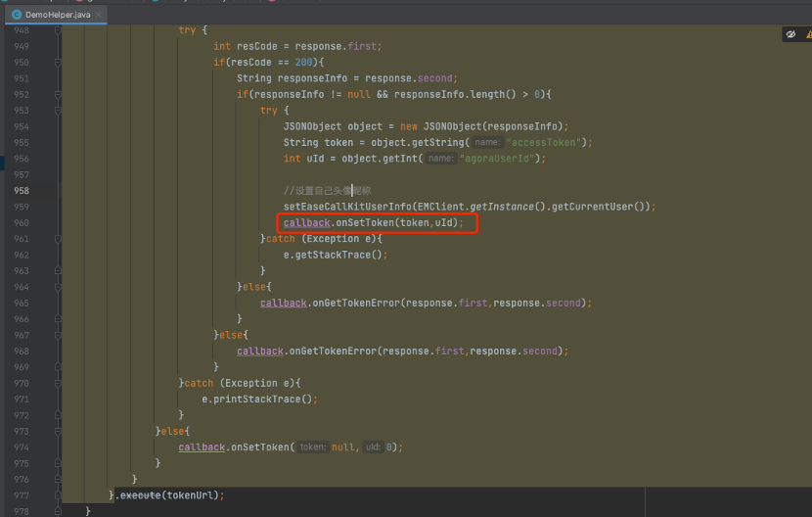Viewport: 812px width, 517px height.
Task: Fold the responseInfo if block at line 952
Action: [58, 94]
